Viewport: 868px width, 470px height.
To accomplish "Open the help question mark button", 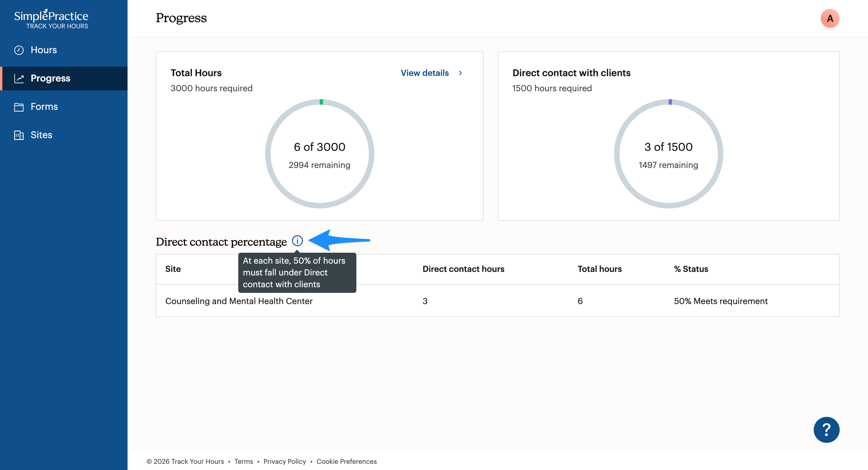I will click(826, 430).
